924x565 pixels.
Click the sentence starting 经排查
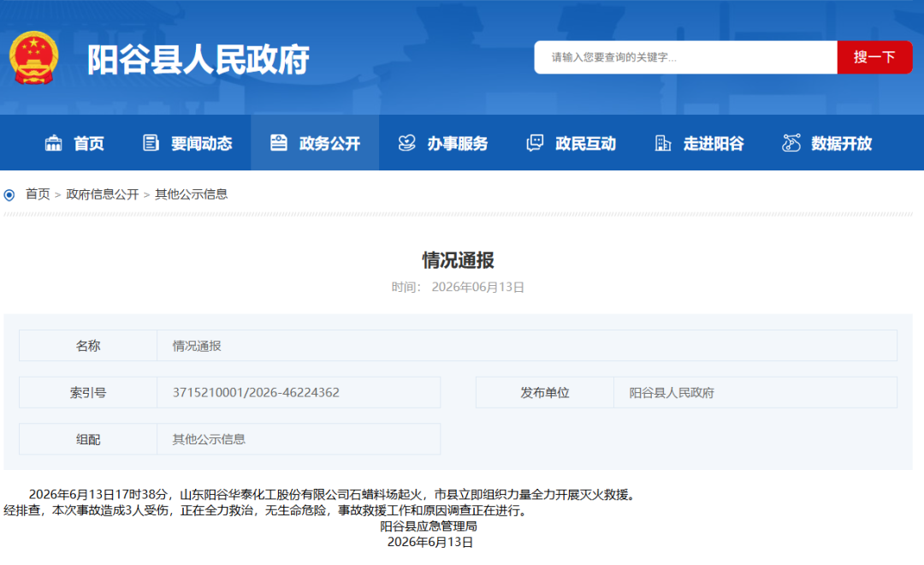pyautogui.click(x=266, y=511)
